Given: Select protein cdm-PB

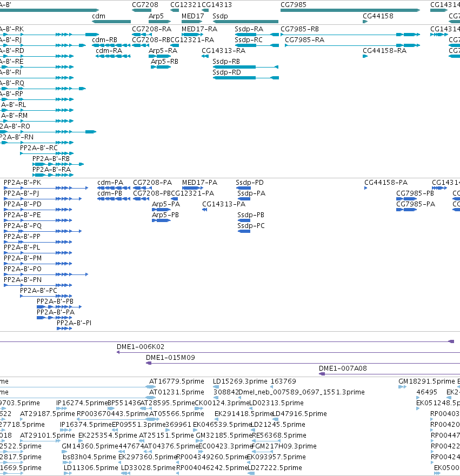Looking at the screenshot, I should coord(114,199).
